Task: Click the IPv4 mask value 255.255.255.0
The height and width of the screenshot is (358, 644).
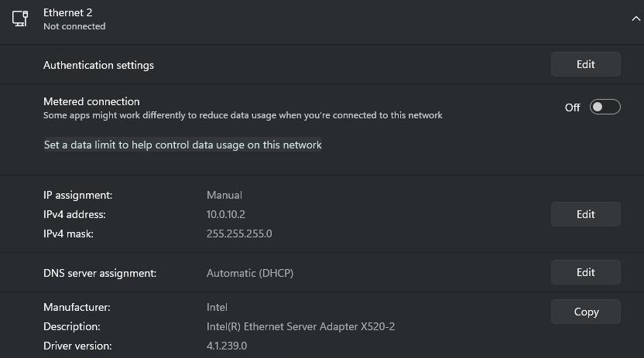Action: [239, 234]
